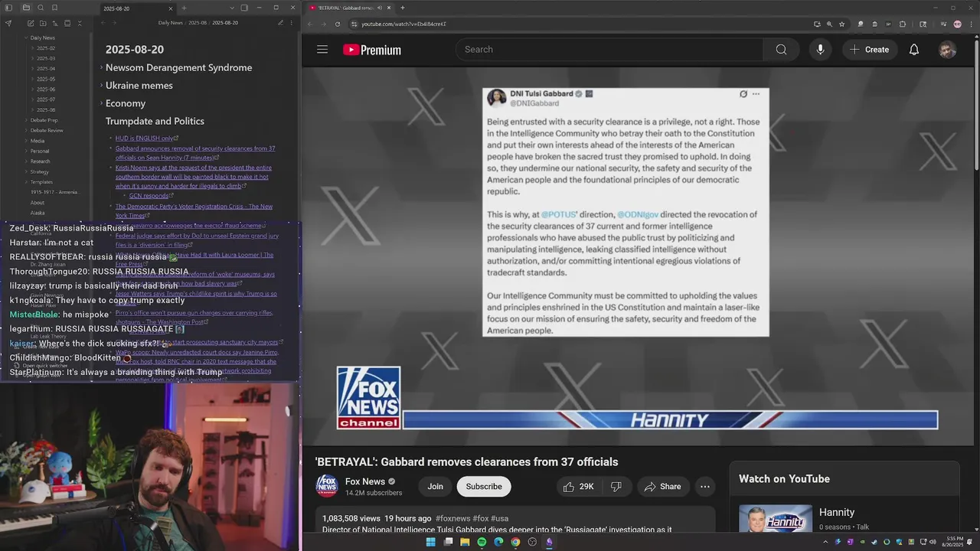Collapse Daily News folder
The image size is (980, 551).
click(x=26, y=37)
